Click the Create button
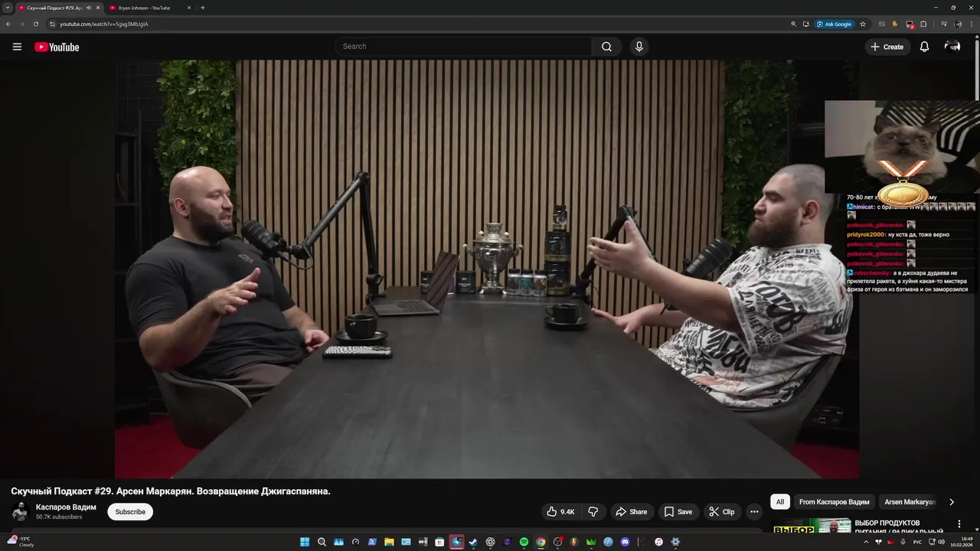 pos(887,47)
